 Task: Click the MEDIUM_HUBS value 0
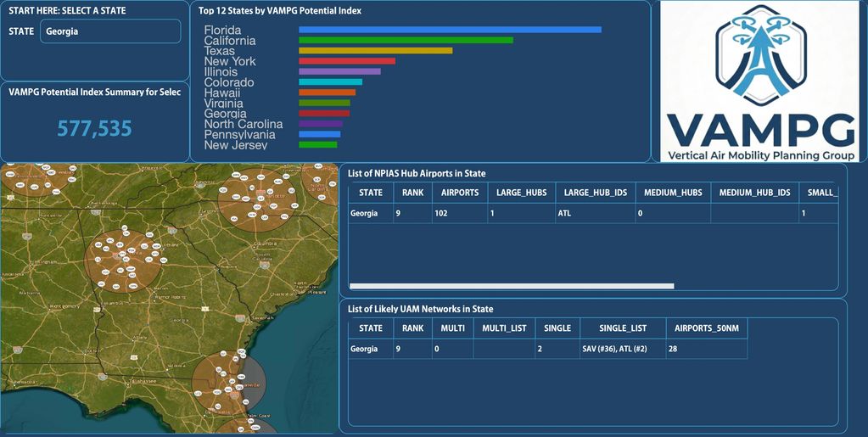673,213
